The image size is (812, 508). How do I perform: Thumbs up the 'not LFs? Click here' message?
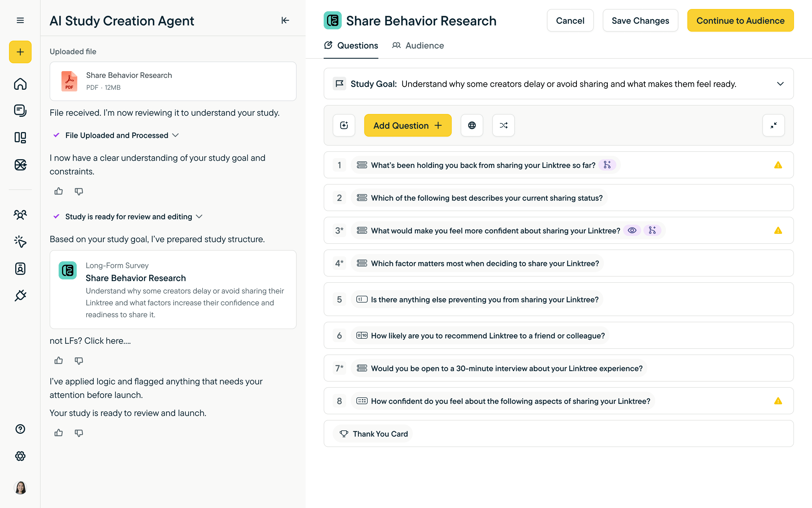[x=59, y=360]
